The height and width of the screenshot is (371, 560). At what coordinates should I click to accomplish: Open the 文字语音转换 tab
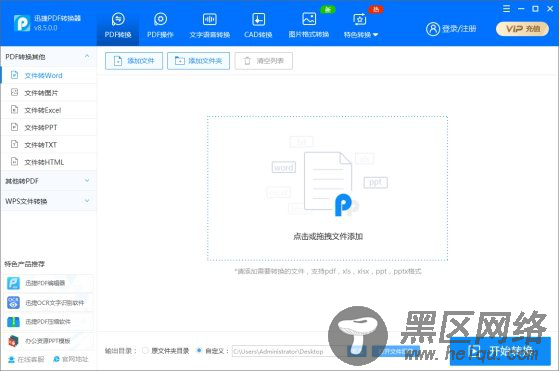click(x=210, y=25)
